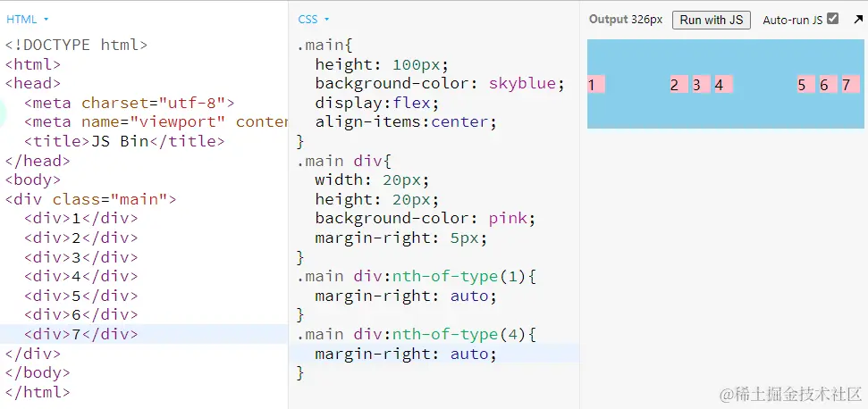
Task: Click the meta charset="utf-8" line
Action: pos(130,103)
